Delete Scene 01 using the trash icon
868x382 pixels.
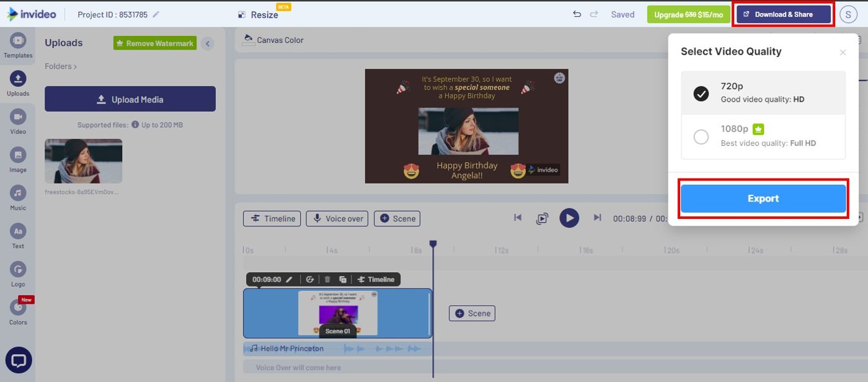click(327, 279)
